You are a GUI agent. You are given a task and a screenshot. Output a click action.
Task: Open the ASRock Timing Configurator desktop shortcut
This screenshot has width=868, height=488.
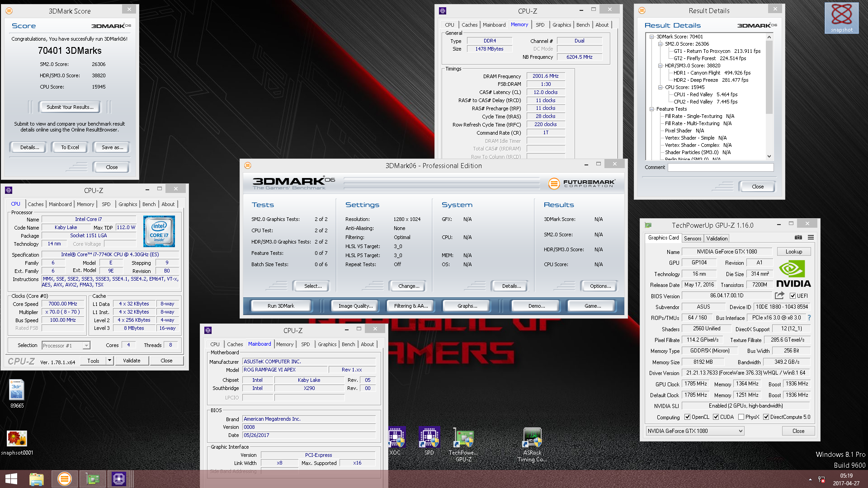[x=532, y=445]
